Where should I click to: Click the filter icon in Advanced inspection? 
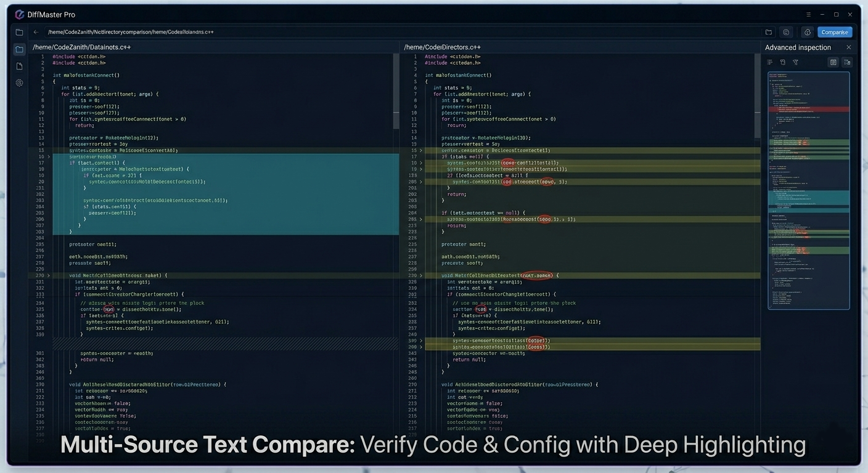coord(796,62)
